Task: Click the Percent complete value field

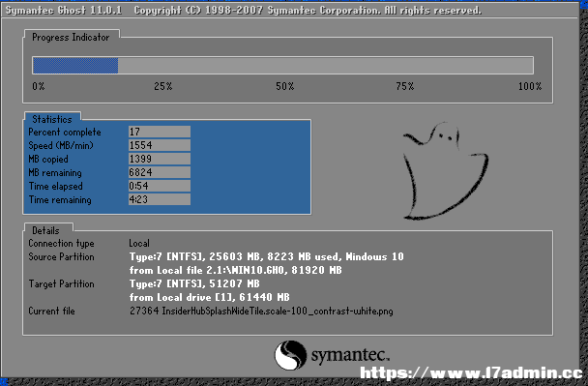Action: 160,132
